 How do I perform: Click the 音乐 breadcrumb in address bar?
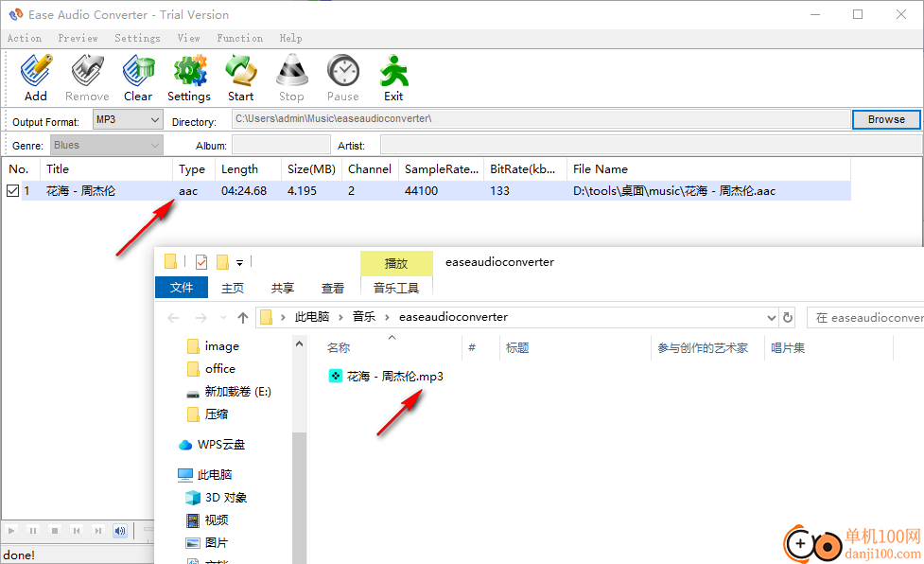pyautogui.click(x=363, y=317)
